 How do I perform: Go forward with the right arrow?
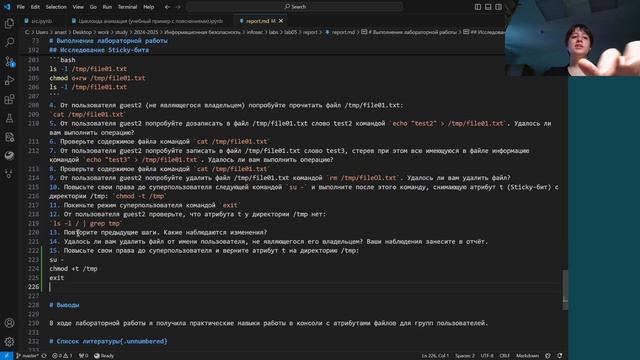(178, 7)
